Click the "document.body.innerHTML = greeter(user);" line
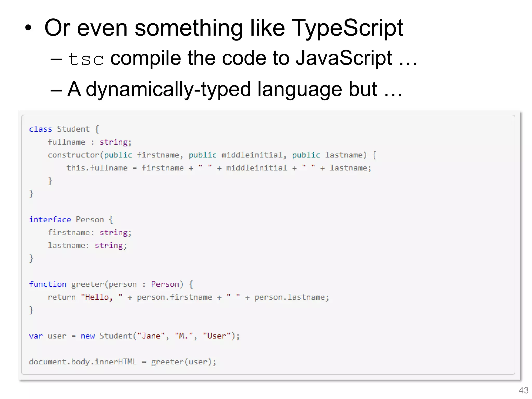 [123, 362]
